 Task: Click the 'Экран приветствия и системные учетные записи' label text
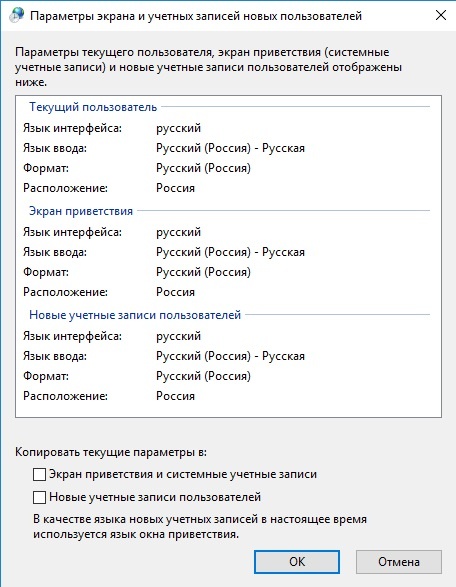183,474
